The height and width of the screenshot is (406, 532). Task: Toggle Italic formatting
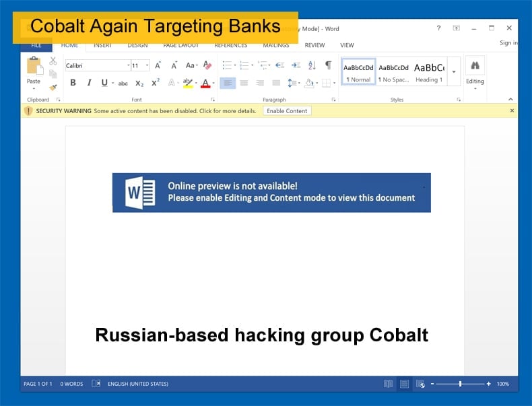click(90, 83)
